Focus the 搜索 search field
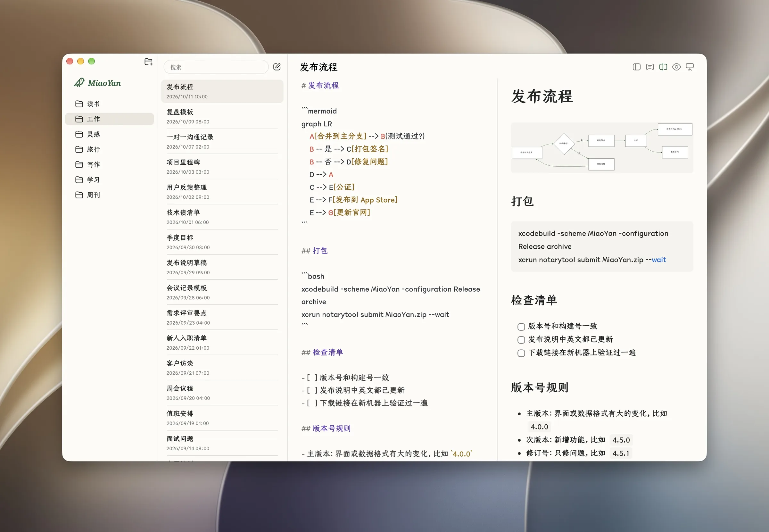Screen dimensions: 769x532 [x=216, y=67]
